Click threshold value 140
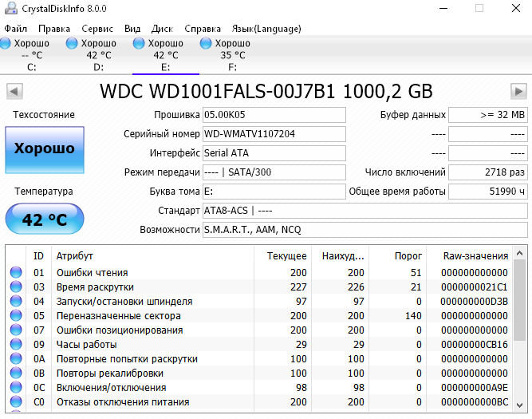Image resolution: width=532 pixels, height=419 pixels. [x=413, y=315]
